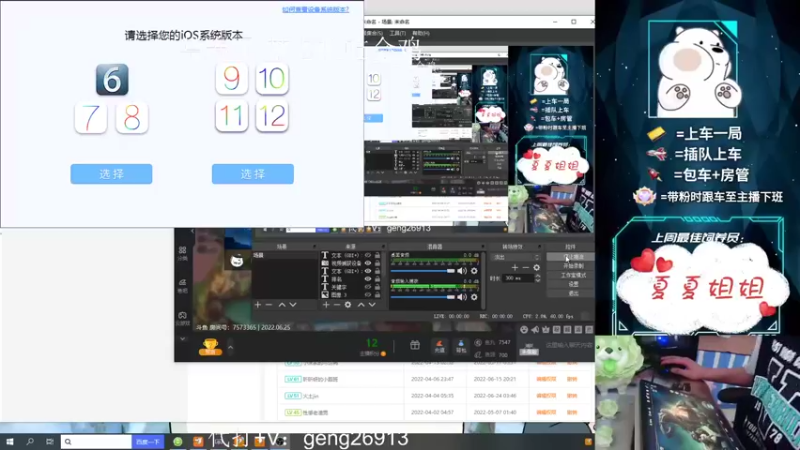Image resolution: width=800 pixels, height=450 pixels.
Task: Click the 百度一下 button in taskbar
Action: (x=147, y=442)
